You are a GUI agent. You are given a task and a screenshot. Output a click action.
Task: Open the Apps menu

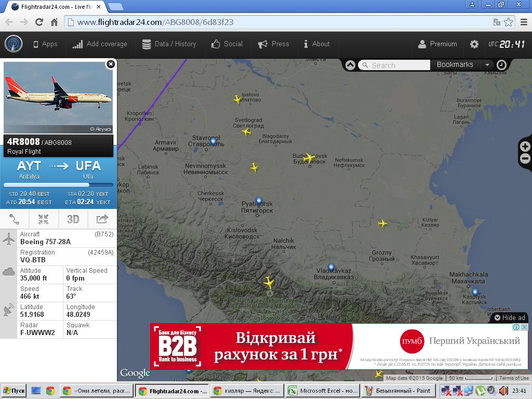tap(45, 44)
